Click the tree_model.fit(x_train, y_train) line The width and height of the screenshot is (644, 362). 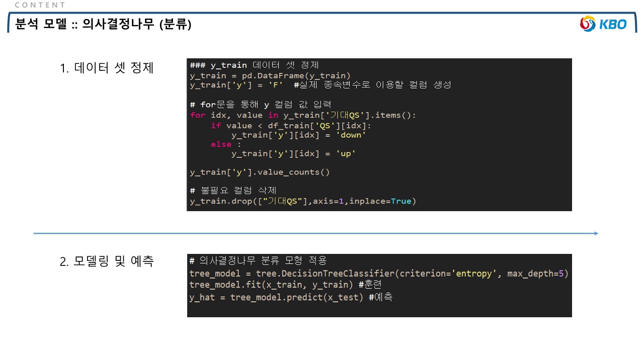[285, 285]
